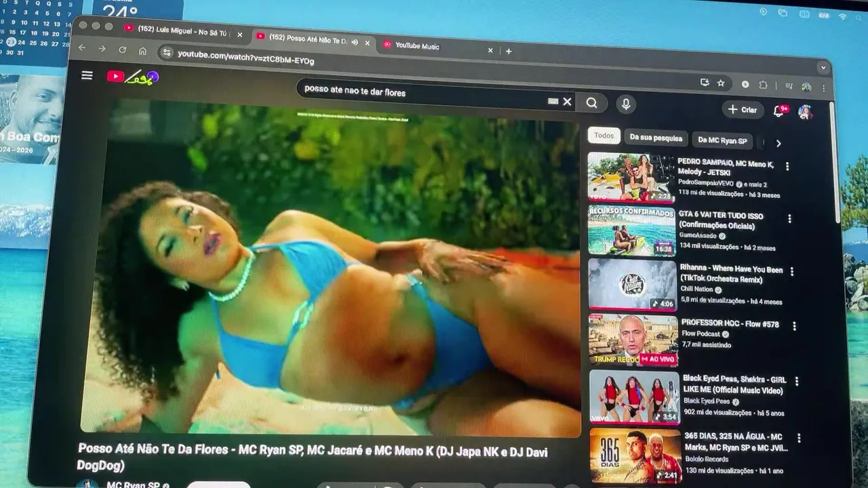Screen dimensions: 868x488
Task: Click the JETSKI video thumbnail
Action: pos(631,178)
